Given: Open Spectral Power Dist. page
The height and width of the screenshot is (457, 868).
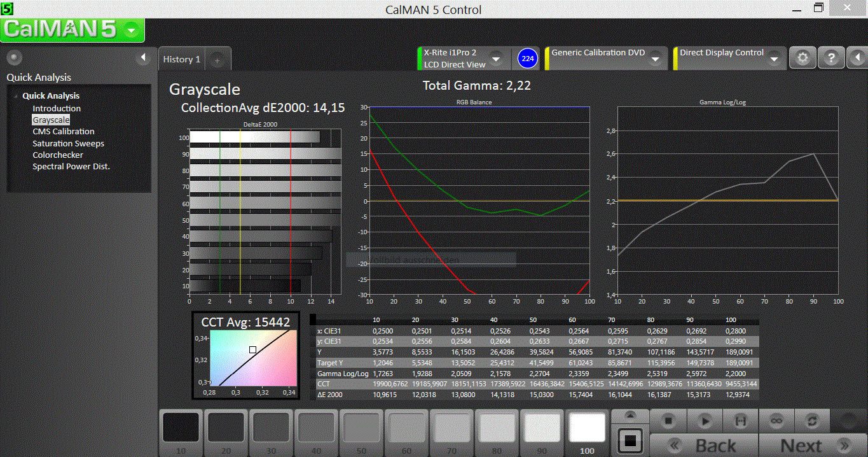Looking at the screenshot, I should [71, 166].
